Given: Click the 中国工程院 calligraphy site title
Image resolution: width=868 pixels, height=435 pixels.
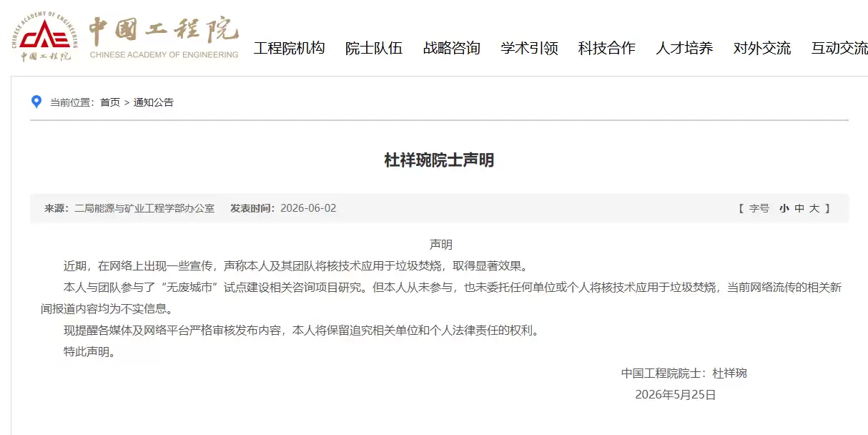Looking at the screenshot, I should (164, 30).
